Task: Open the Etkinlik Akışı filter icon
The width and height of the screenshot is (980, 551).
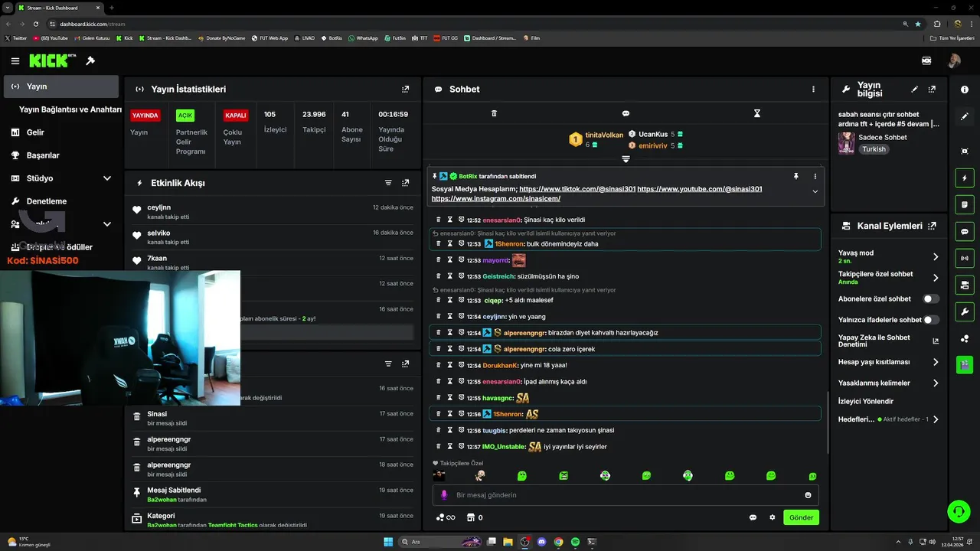Action: (x=388, y=183)
